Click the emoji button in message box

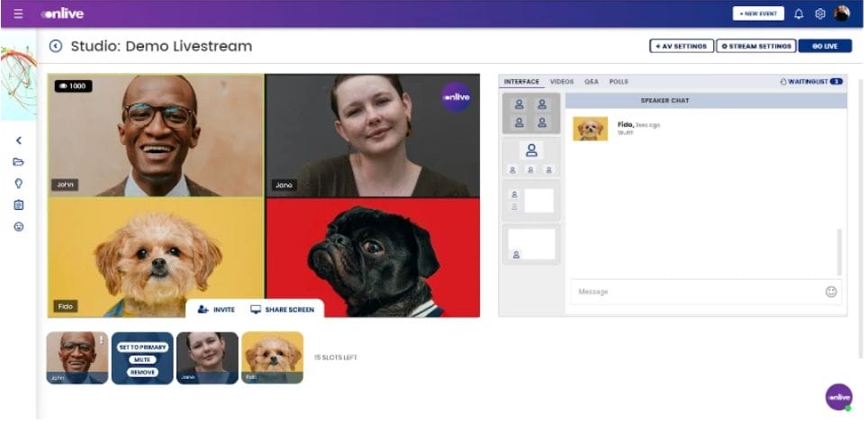tap(830, 292)
